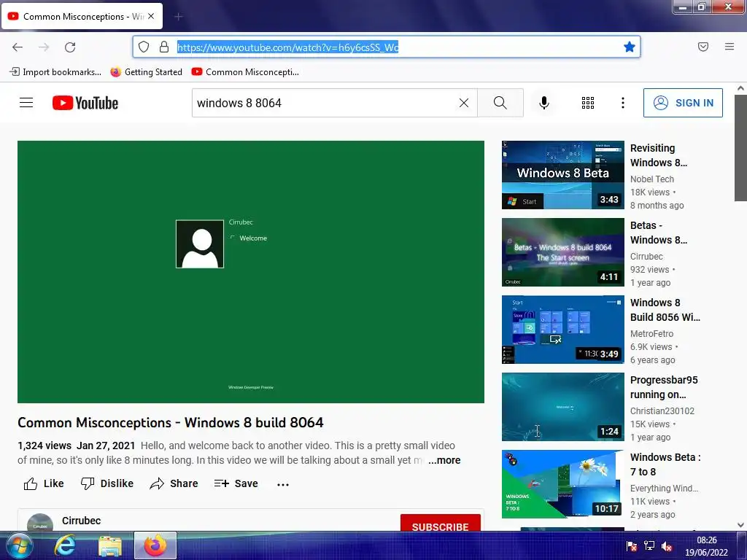
Task: Share the video
Action: click(174, 484)
